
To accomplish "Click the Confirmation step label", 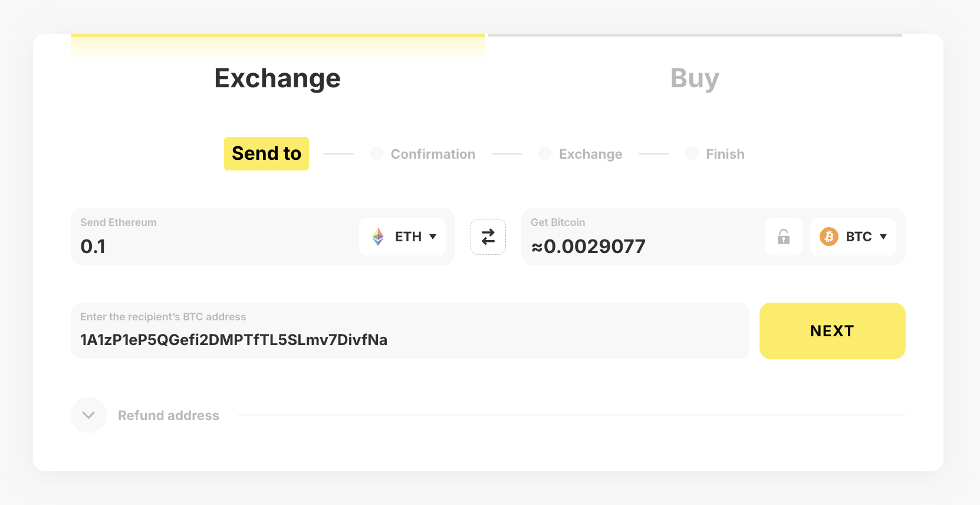I will (433, 154).
